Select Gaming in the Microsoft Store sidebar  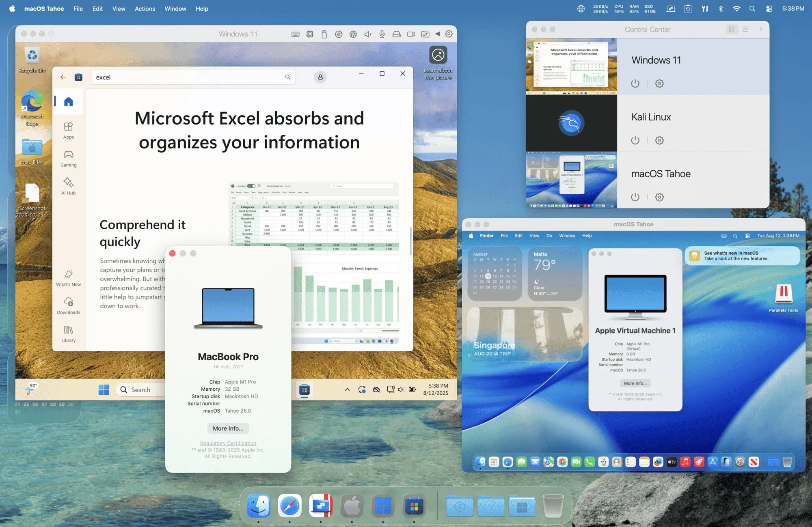point(68,158)
